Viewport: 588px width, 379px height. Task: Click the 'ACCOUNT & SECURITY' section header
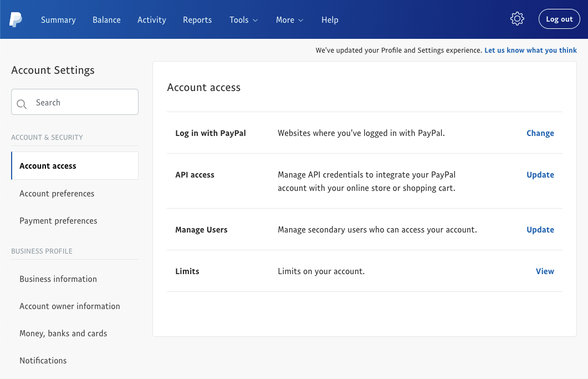(47, 138)
